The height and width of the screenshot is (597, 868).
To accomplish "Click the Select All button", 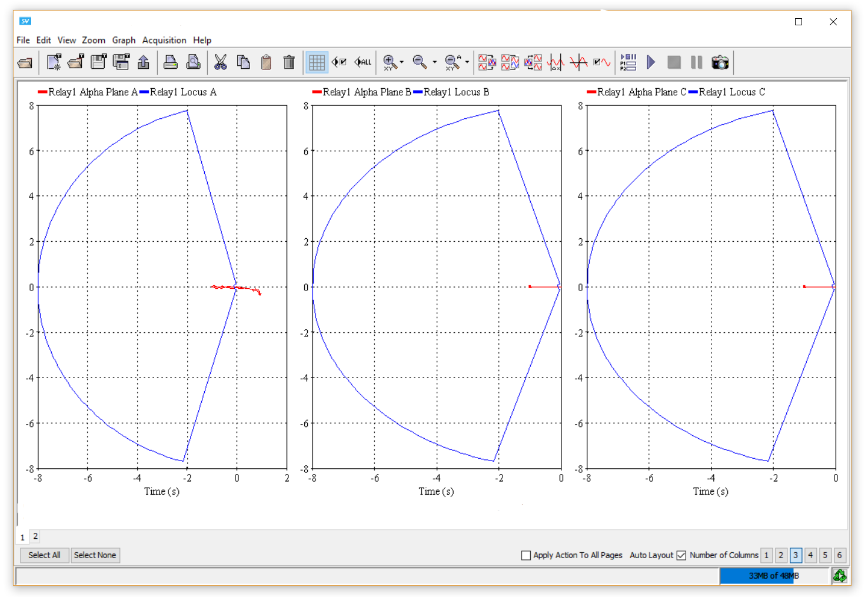I will (44, 555).
